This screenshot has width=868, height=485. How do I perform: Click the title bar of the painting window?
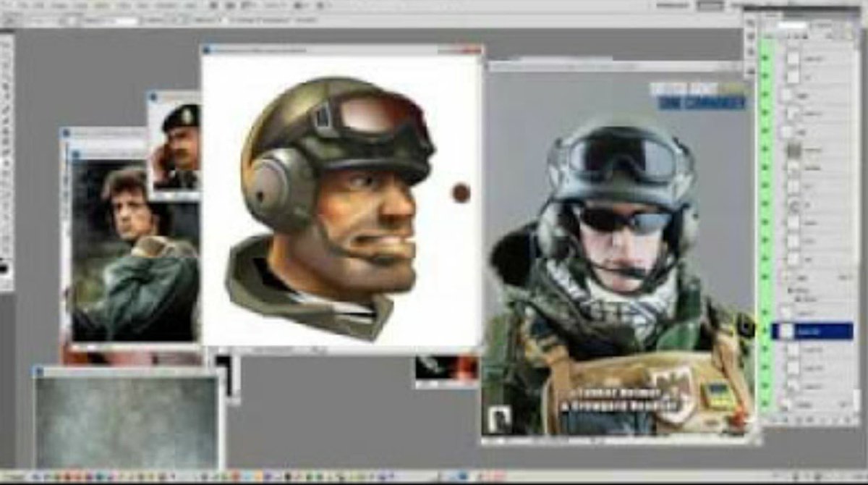click(x=341, y=49)
